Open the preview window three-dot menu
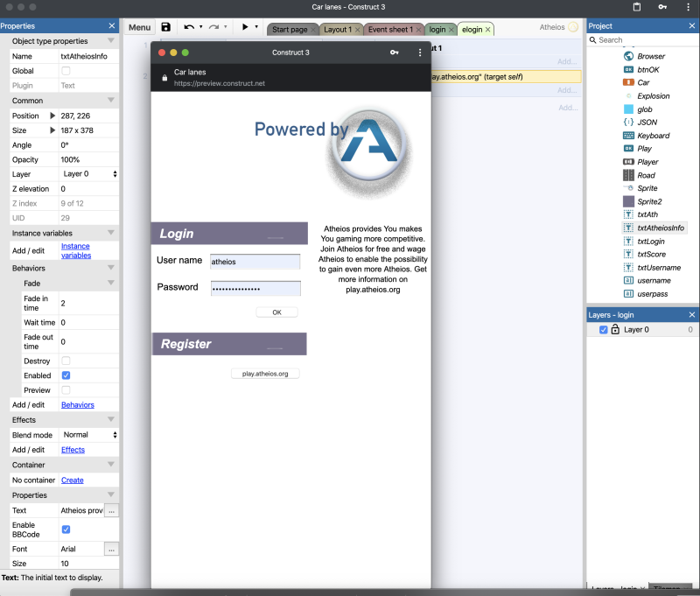The height and width of the screenshot is (596, 700). pyautogui.click(x=420, y=53)
